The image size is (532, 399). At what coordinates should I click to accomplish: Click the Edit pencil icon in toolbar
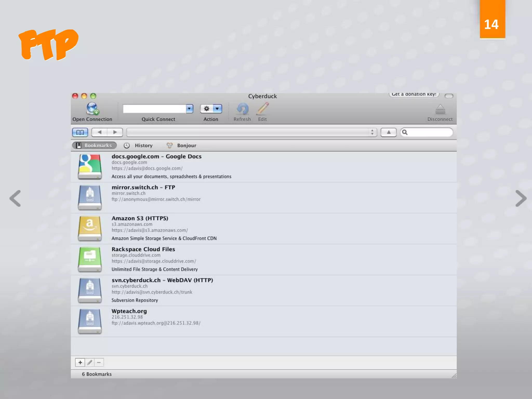(263, 109)
